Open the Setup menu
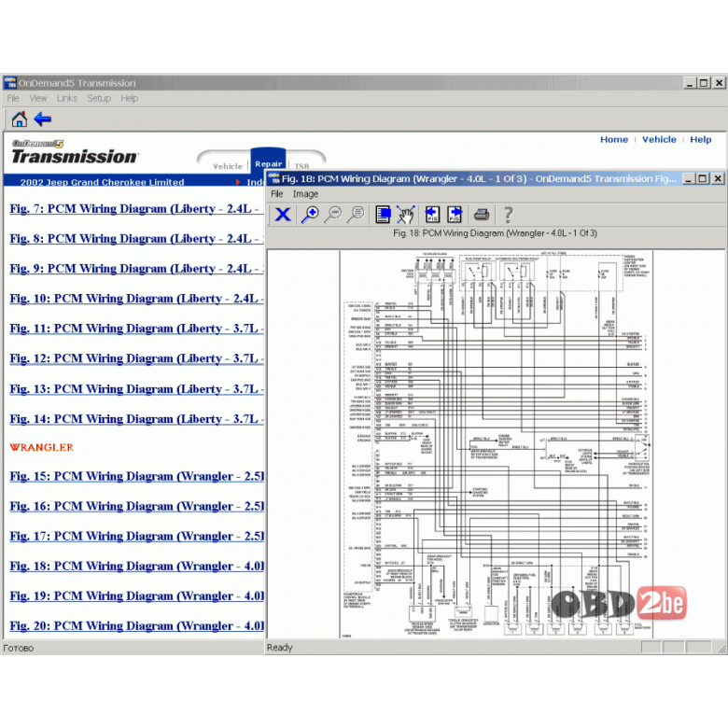Viewport: 728px width, 728px height. click(99, 98)
